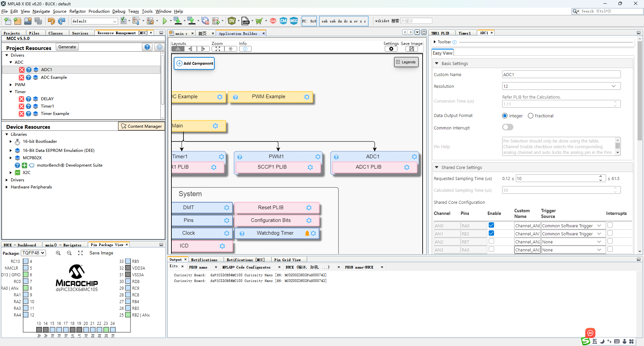Click Read Device Memory upload icon
644x346 pixels.
(x=192, y=21)
